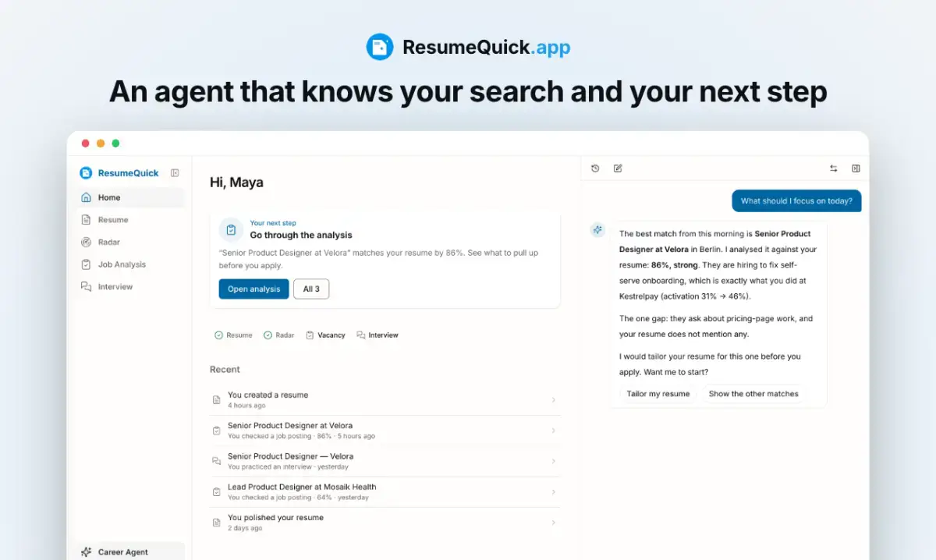Open Home in the sidebar

[x=131, y=197]
